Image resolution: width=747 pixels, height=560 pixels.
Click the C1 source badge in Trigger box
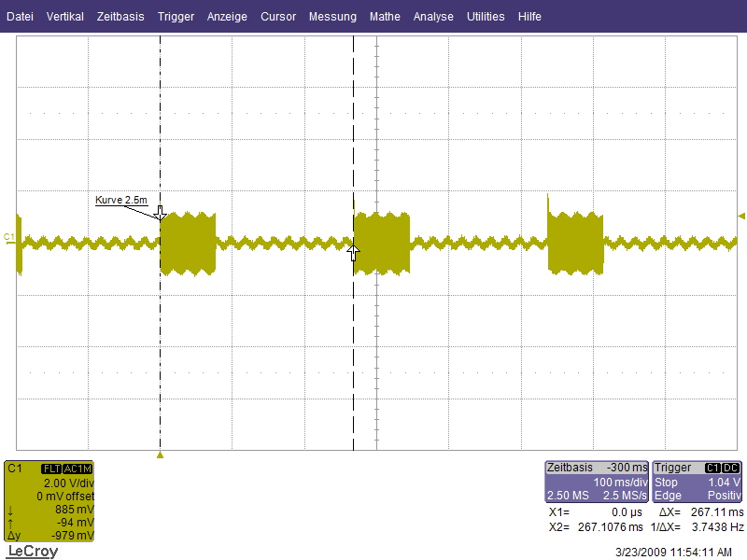(x=712, y=469)
